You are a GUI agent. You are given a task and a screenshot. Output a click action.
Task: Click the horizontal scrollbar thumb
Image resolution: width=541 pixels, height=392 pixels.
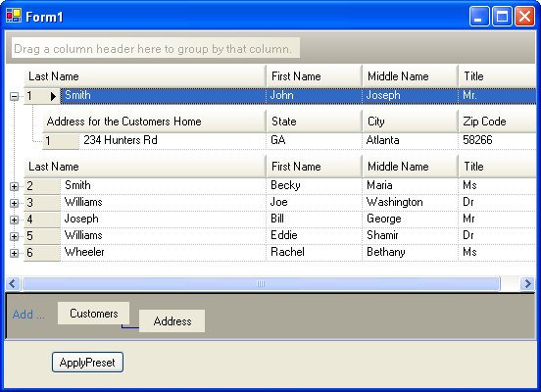261,283
